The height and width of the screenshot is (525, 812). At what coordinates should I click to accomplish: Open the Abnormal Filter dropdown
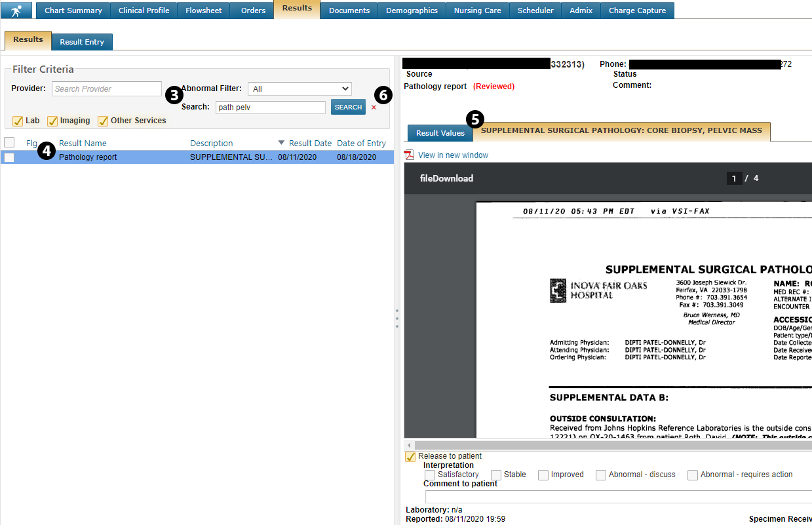pos(300,88)
